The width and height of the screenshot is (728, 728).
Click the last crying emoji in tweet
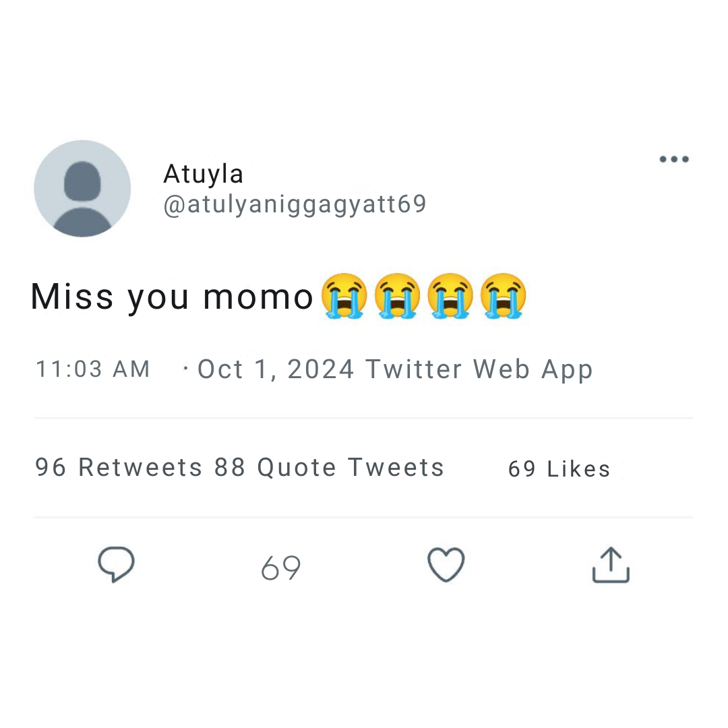pos(503,296)
